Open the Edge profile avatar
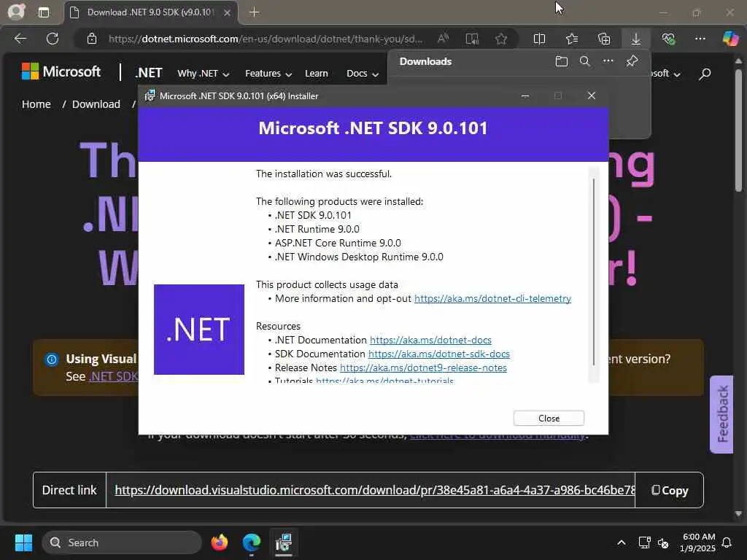The width and height of the screenshot is (747, 560). 16,12
